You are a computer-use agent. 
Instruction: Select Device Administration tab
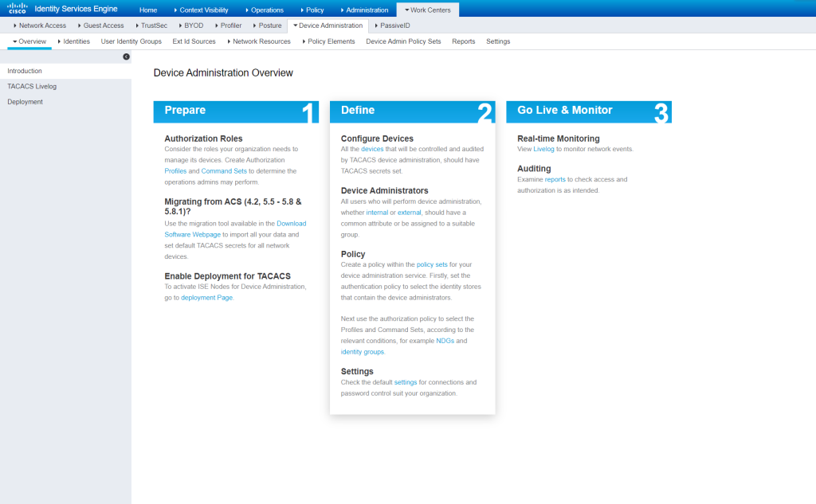328,25
